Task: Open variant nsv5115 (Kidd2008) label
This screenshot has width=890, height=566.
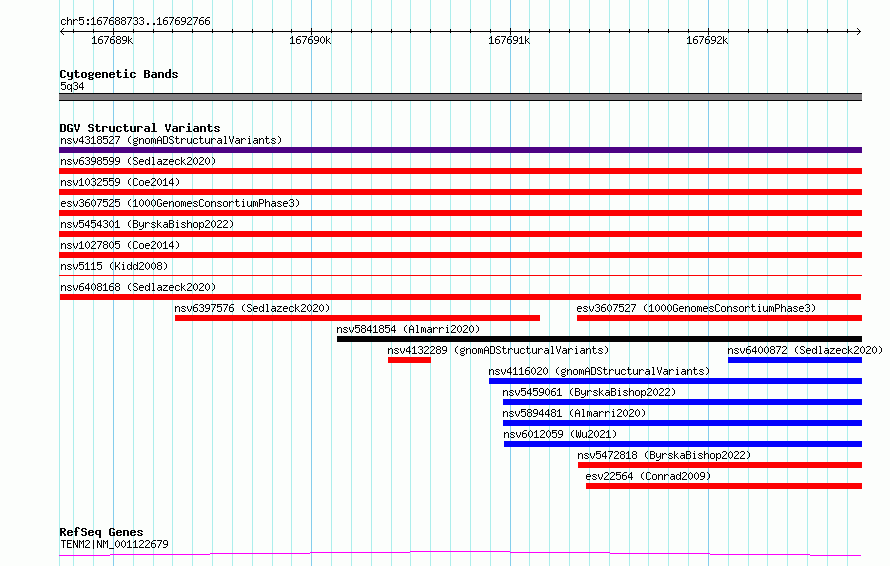Action: [114, 266]
